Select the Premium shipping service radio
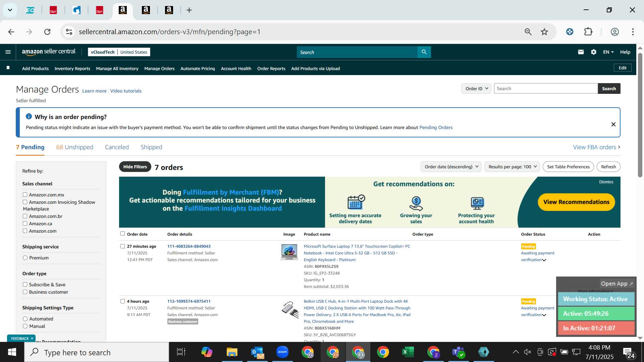 click(25, 258)
